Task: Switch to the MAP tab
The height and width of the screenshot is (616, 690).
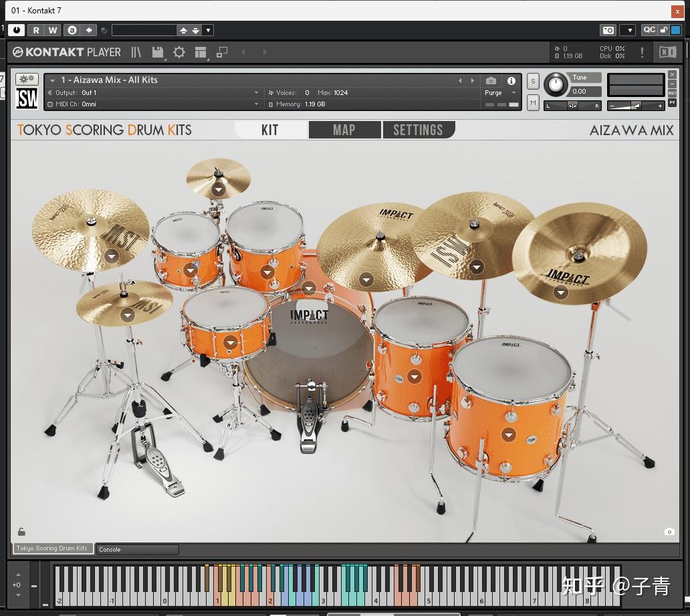Action: pyautogui.click(x=344, y=129)
